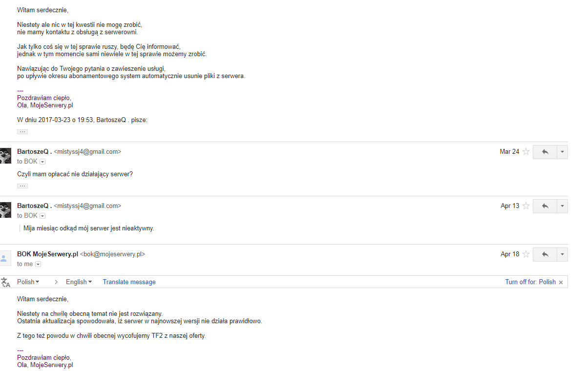The height and width of the screenshot is (371, 588).
Task: Star the Apr 13 message
Action: (526, 206)
